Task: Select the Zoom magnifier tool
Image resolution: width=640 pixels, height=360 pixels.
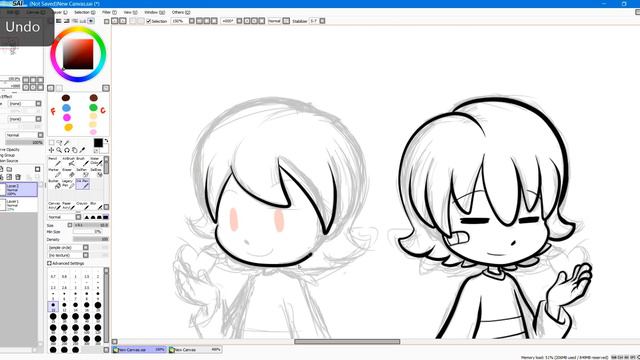Action: click(x=59, y=150)
